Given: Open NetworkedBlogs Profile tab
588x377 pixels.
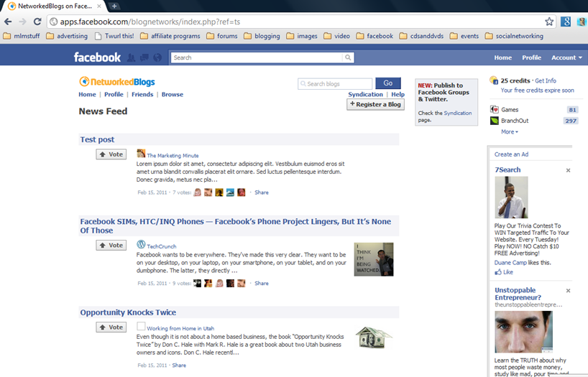Looking at the screenshot, I should pos(114,95).
